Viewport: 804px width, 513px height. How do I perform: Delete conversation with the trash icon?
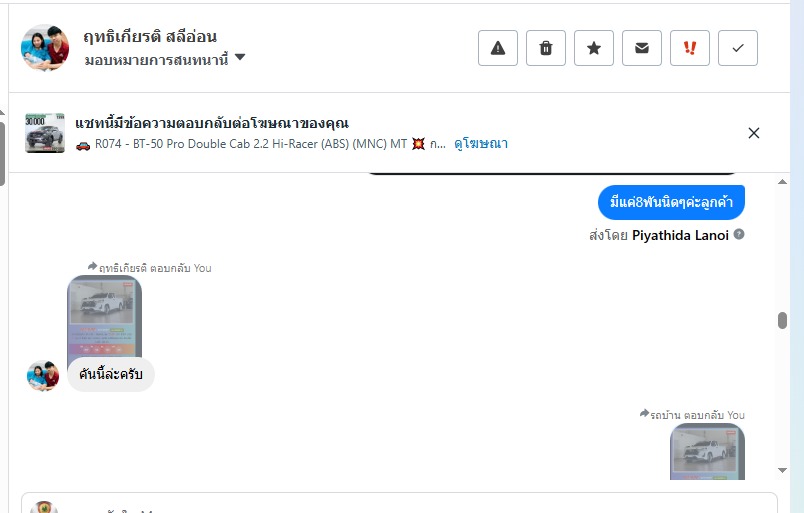point(546,48)
